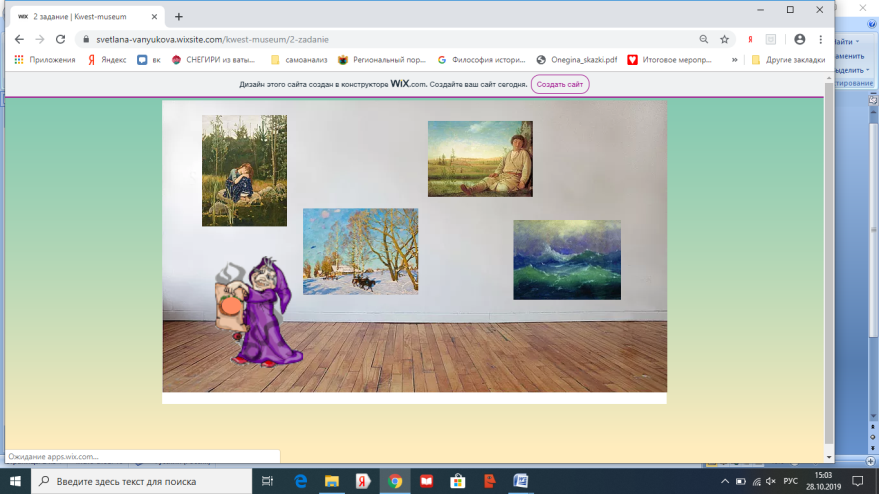Open the 'СНЕГИРИ из ваты' bookmark
879x494 pixels.
tap(214, 59)
